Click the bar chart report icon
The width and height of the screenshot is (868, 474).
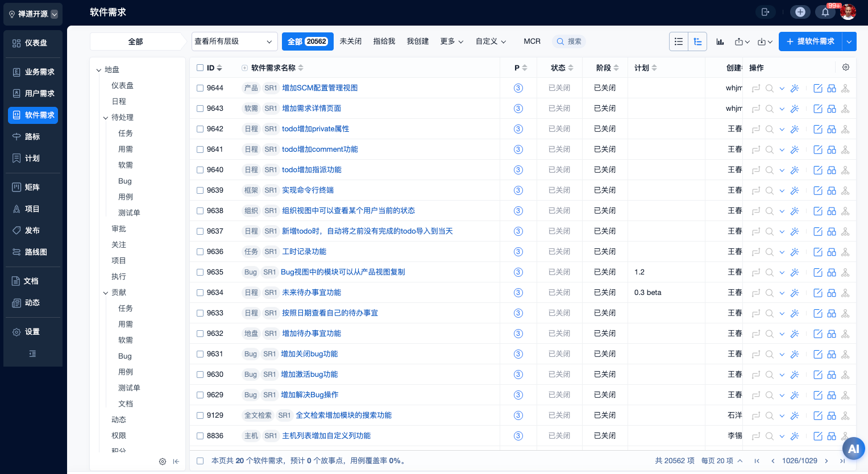720,41
